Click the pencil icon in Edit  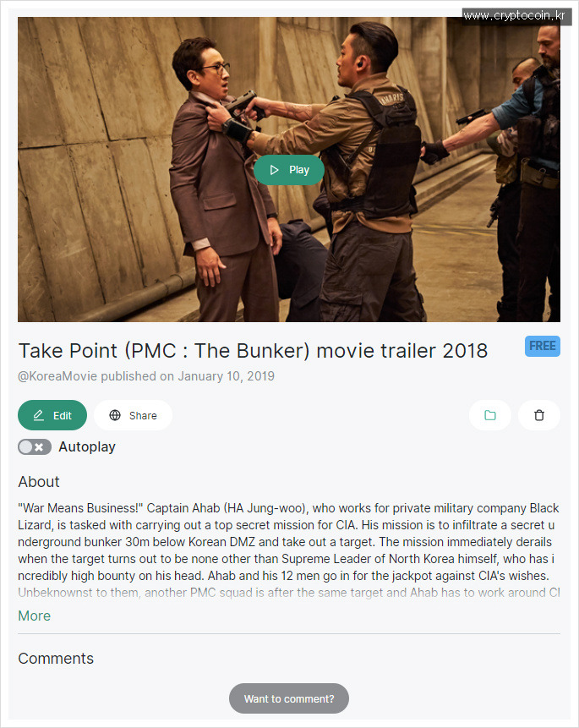pos(39,415)
